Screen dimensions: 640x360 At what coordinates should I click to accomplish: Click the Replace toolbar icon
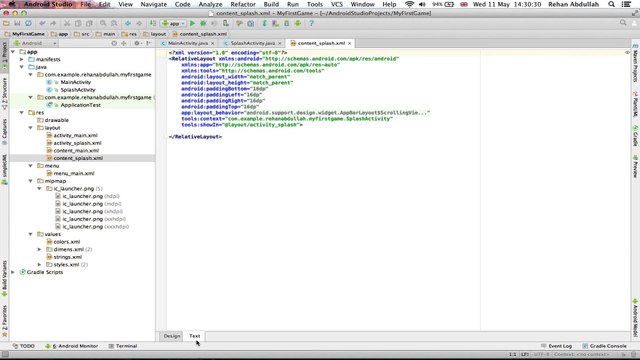pyautogui.click(x=114, y=24)
